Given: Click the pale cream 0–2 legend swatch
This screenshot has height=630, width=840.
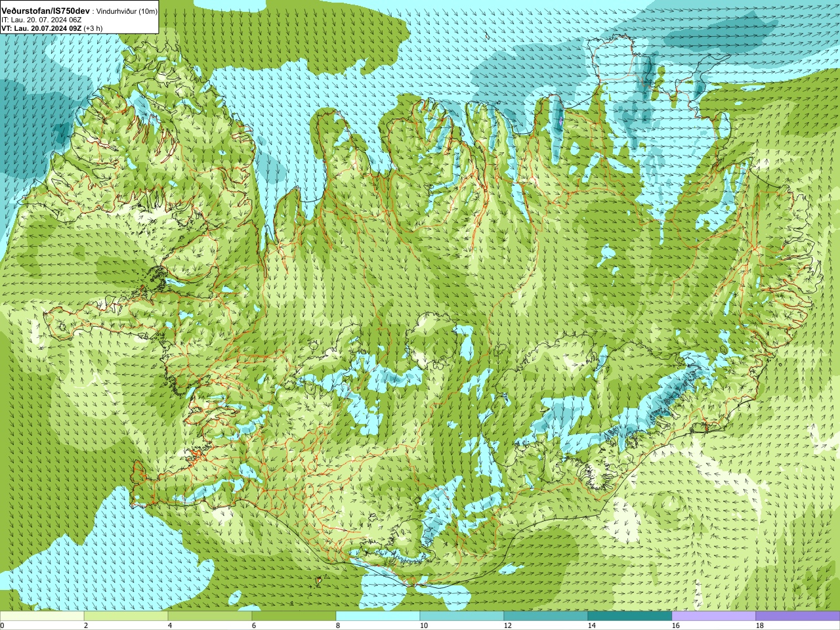Looking at the screenshot, I should pyautogui.click(x=42, y=616).
